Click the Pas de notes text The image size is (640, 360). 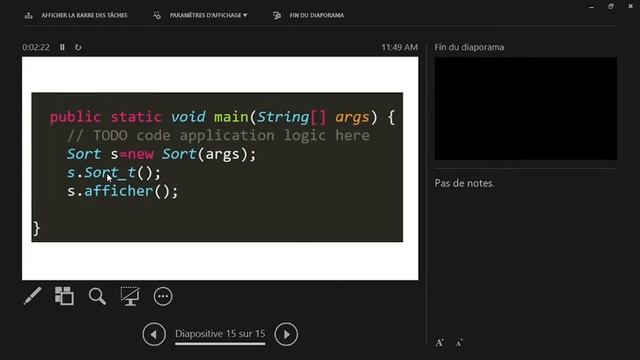[464, 183]
